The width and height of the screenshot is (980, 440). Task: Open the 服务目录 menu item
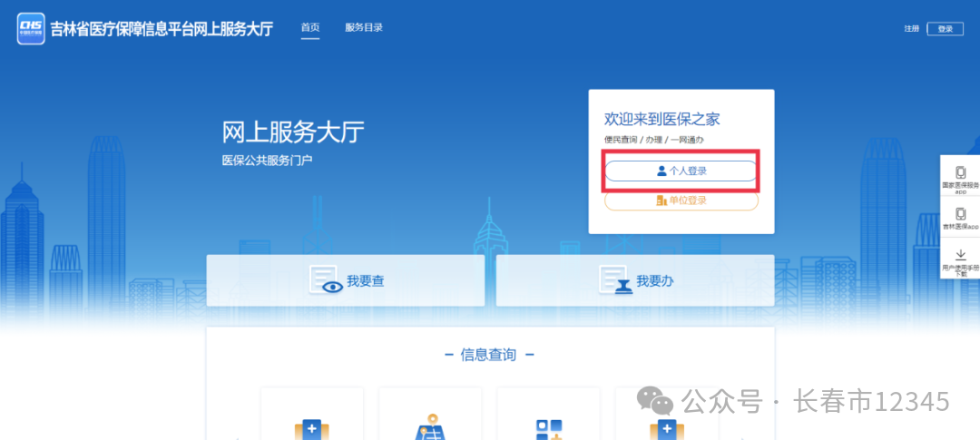(364, 28)
